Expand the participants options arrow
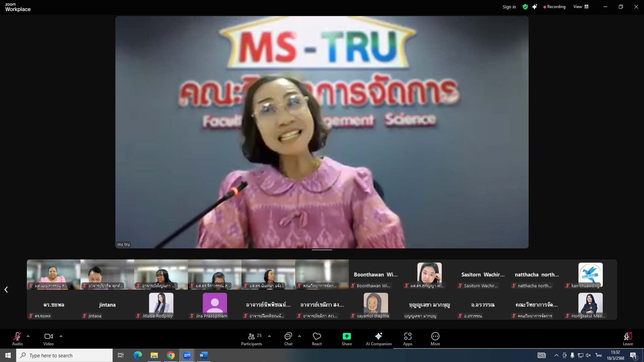Image resolution: width=644 pixels, height=362 pixels. (x=269, y=336)
